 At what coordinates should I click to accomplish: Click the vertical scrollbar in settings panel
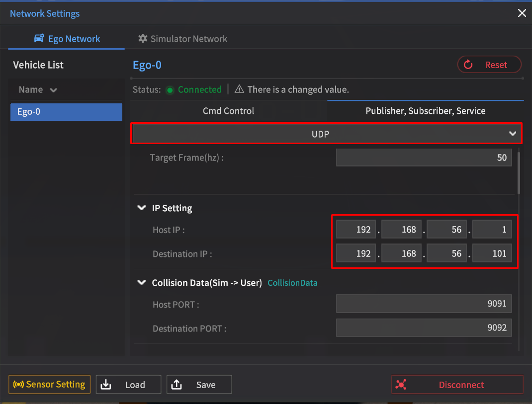[520, 173]
